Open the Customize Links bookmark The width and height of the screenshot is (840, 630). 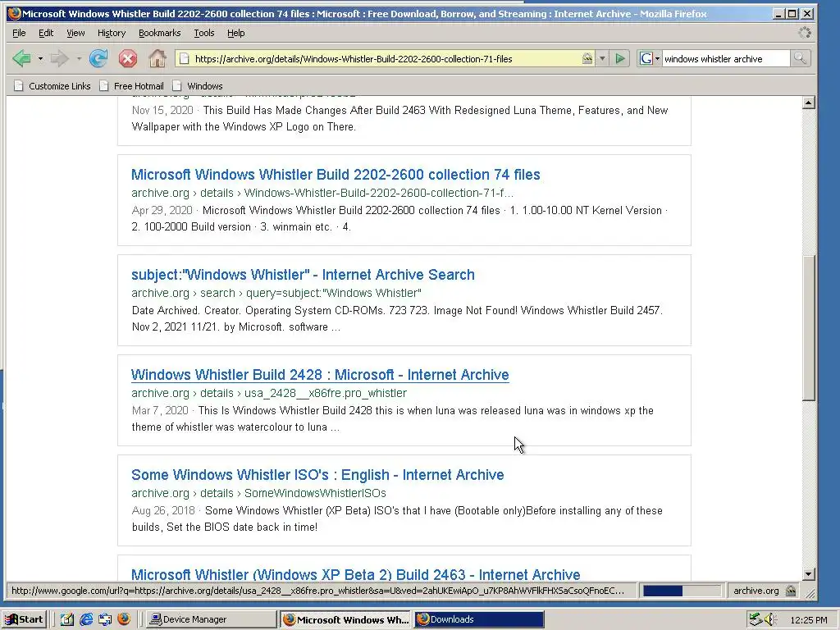pos(52,86)
